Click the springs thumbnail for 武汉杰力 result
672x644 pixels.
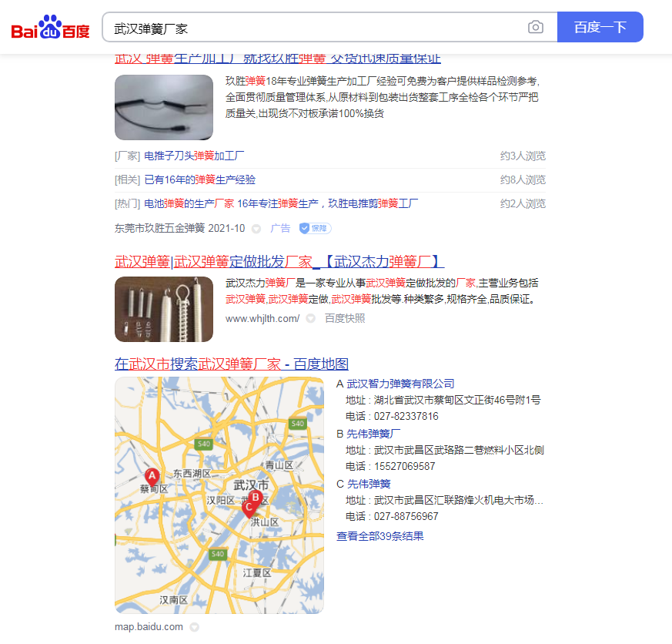[x=163, y=309]
